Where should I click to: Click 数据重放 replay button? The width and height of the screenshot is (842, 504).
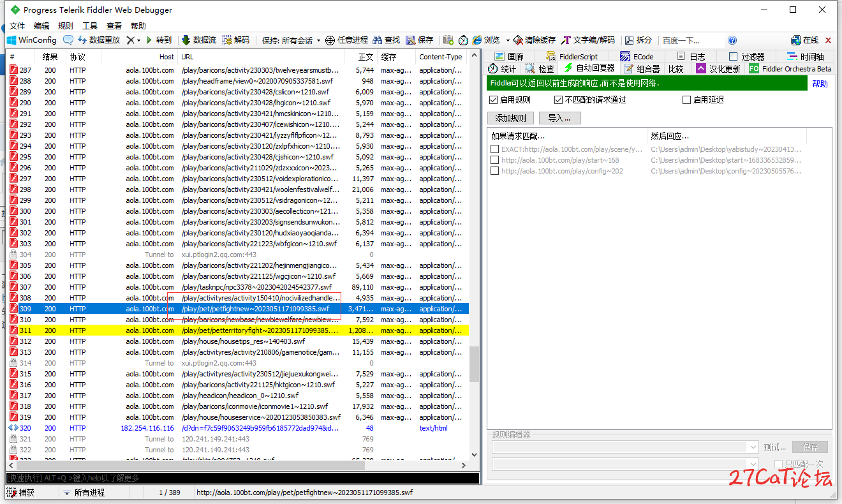click(x=99, y=40)
